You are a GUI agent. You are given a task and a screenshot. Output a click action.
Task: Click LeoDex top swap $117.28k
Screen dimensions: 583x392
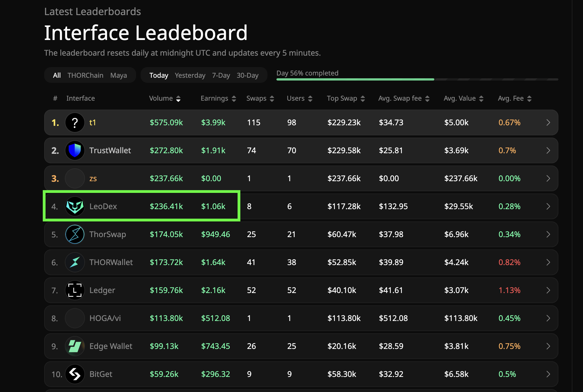click(344, 206)
